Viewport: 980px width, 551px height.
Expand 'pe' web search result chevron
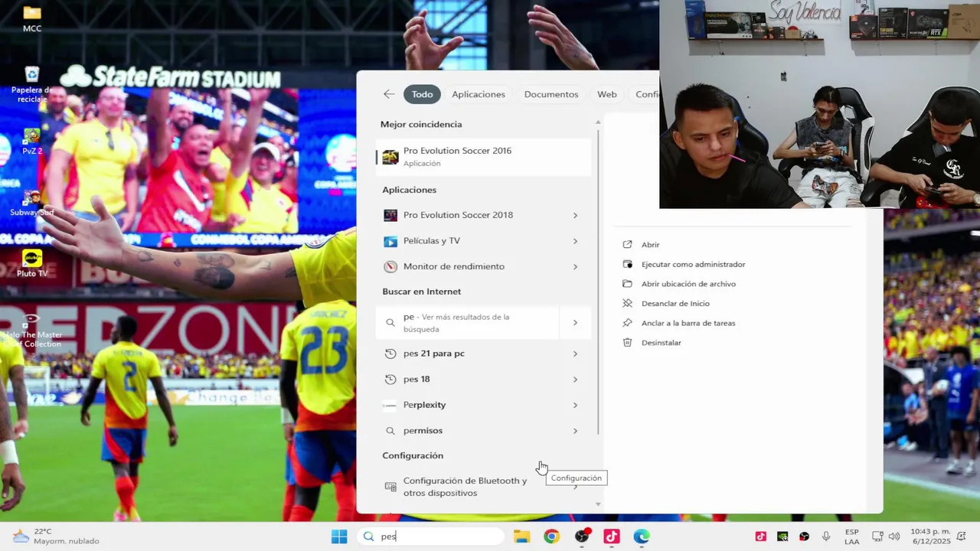pyautogui.click(x=575, y=323)
